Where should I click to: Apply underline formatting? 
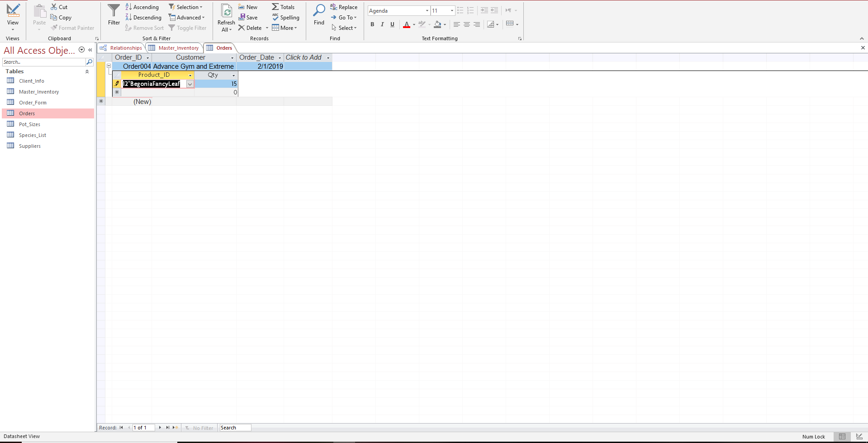(392, 24)
